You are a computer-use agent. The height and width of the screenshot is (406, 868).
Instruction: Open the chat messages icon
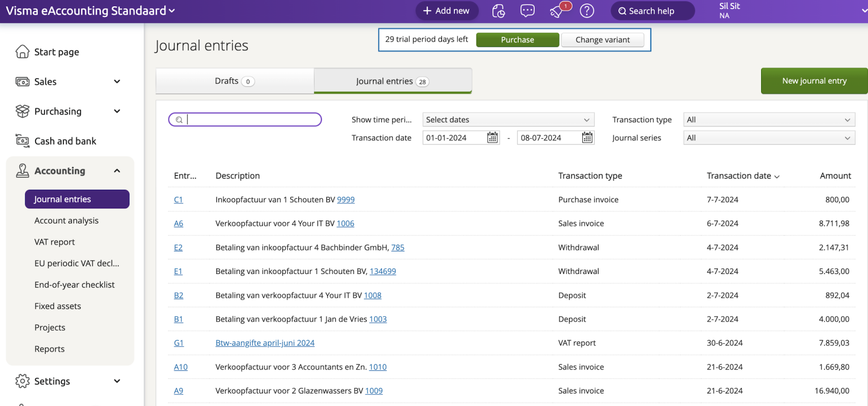(x=527, y=11)
